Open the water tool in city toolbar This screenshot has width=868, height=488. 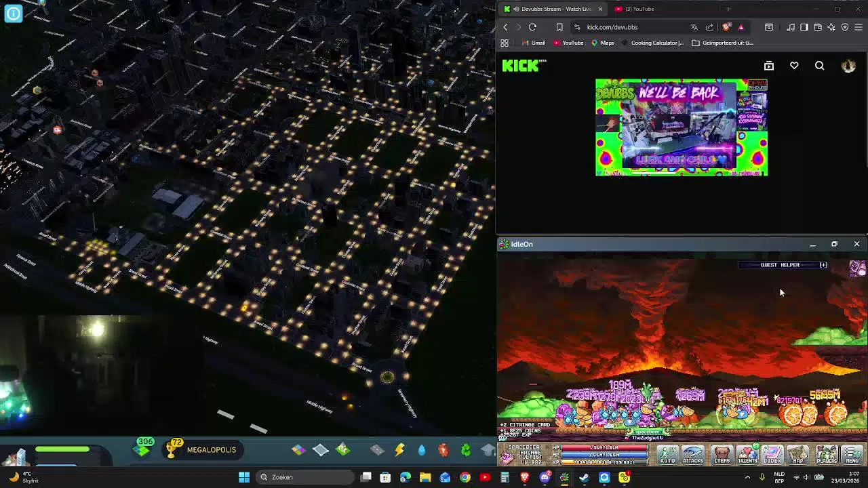(421, 450)
